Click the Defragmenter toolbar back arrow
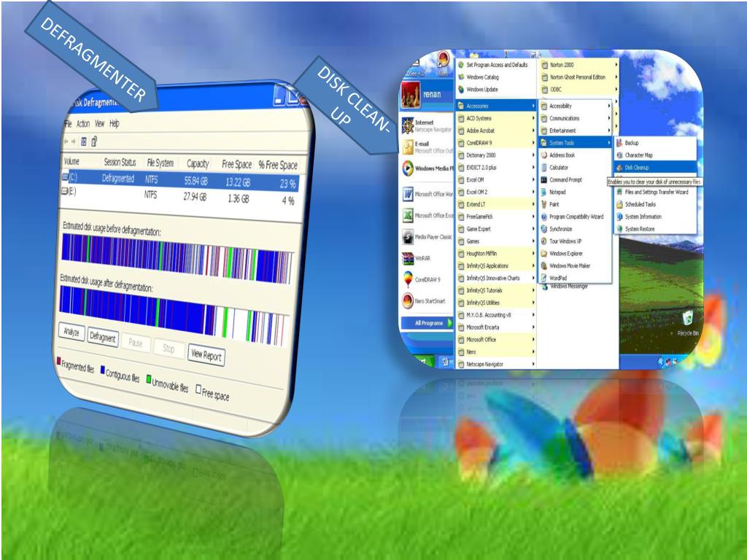 [66, 141]
